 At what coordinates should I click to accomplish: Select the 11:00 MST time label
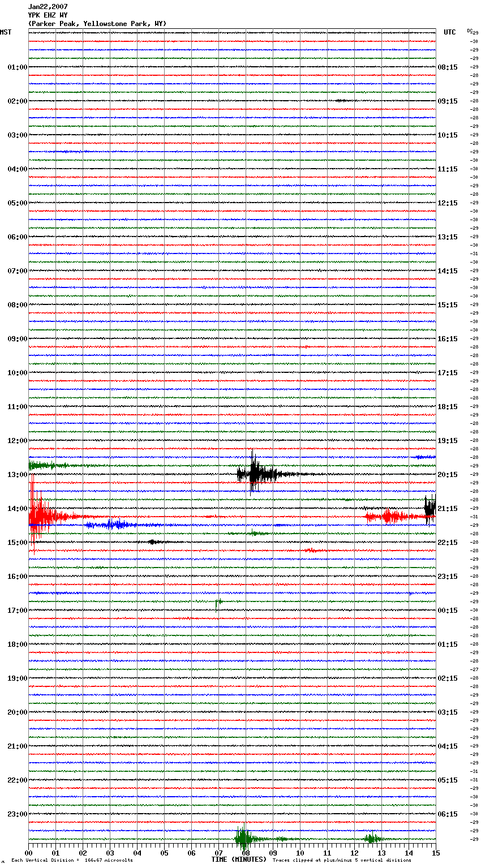coord(18,407)
